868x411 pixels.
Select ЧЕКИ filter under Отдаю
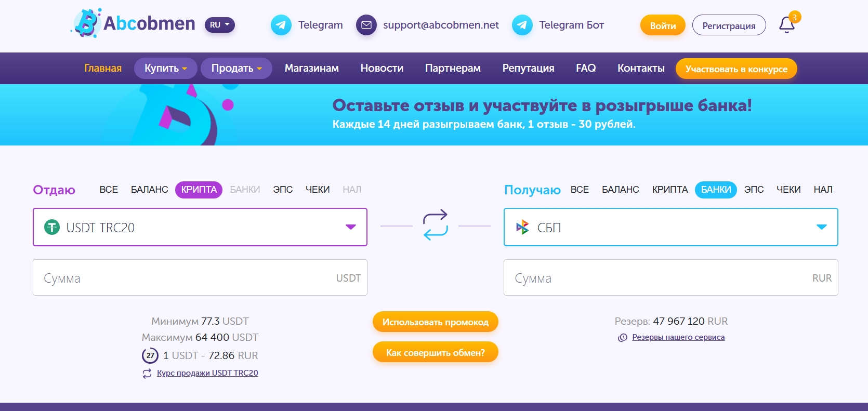point(318,190)
